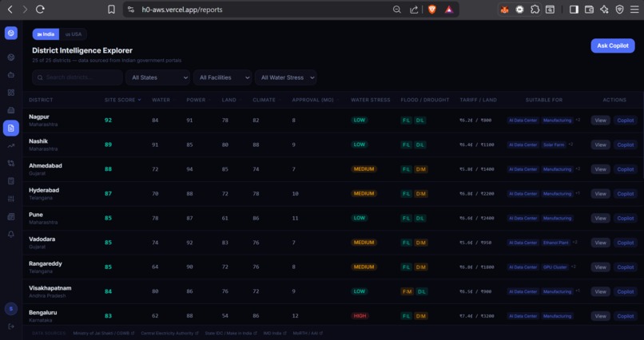Open the bell notifications sidebar icon
Image resolution: width=644 pixels, height=340 pixels.
(11, 234)
